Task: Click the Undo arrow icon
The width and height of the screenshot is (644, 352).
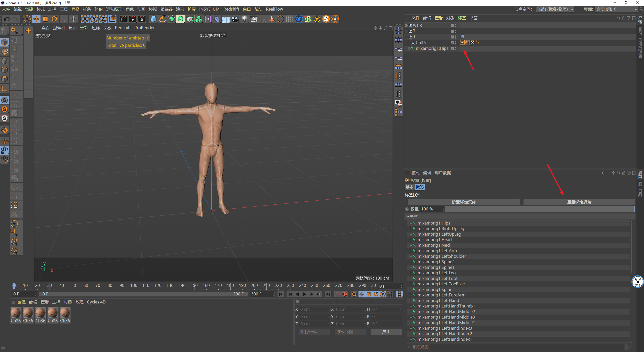Action: pyautogui.click(x=7, y=19)
